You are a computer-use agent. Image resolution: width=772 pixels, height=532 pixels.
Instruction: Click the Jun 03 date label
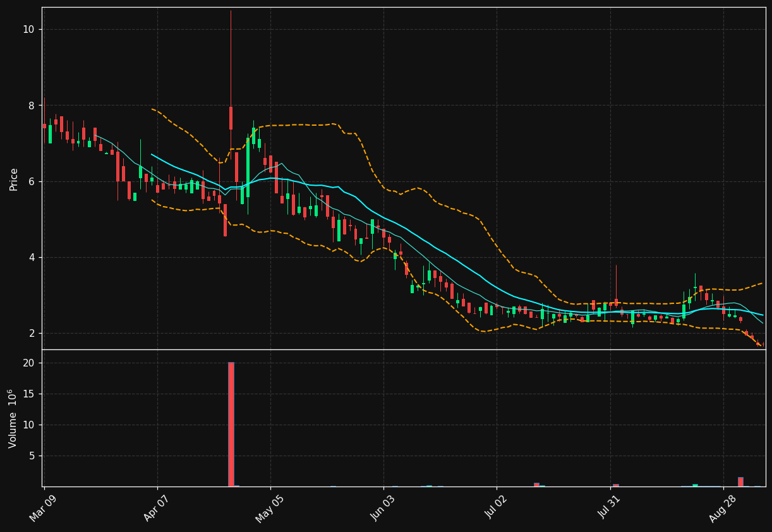[x=384, y=507]
